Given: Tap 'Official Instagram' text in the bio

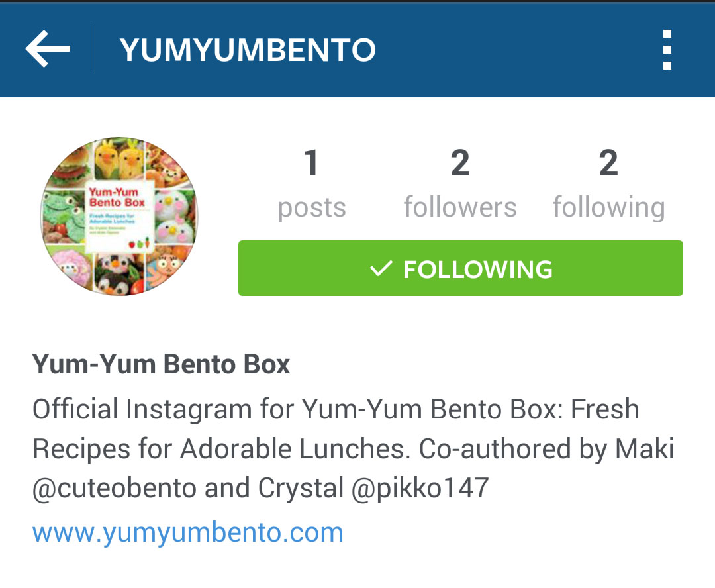Looking at the screenshot, I should coord(142,409).
